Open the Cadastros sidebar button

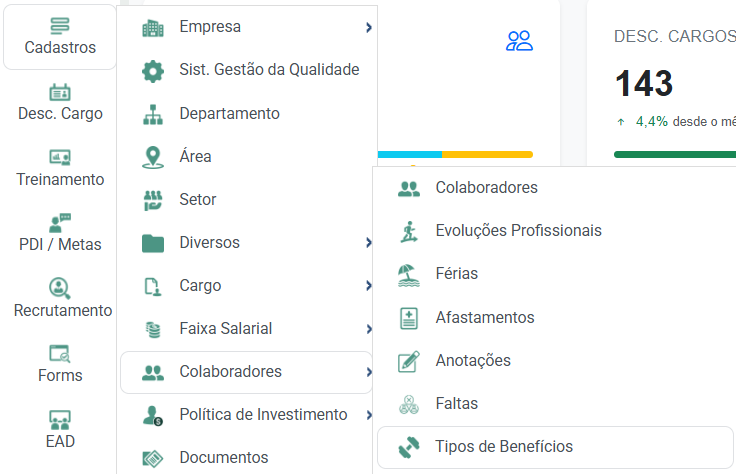pyautogui.click(x=60, y=37)
